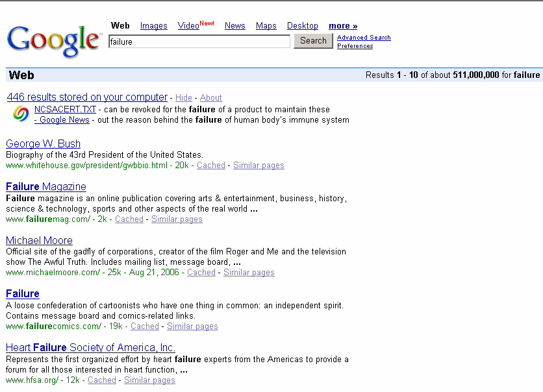Click the 'Official site of the gadfly' snippet
This screenshot has height=392, width=543.
coord(176,257)
